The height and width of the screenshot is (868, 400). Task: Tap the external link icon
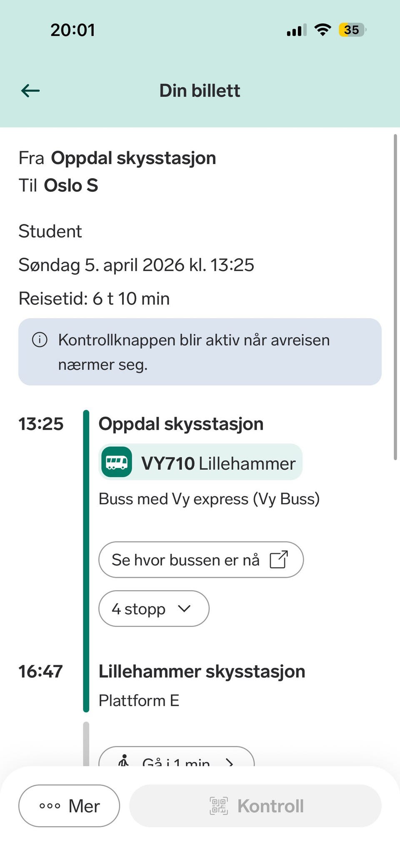point(279,560)
